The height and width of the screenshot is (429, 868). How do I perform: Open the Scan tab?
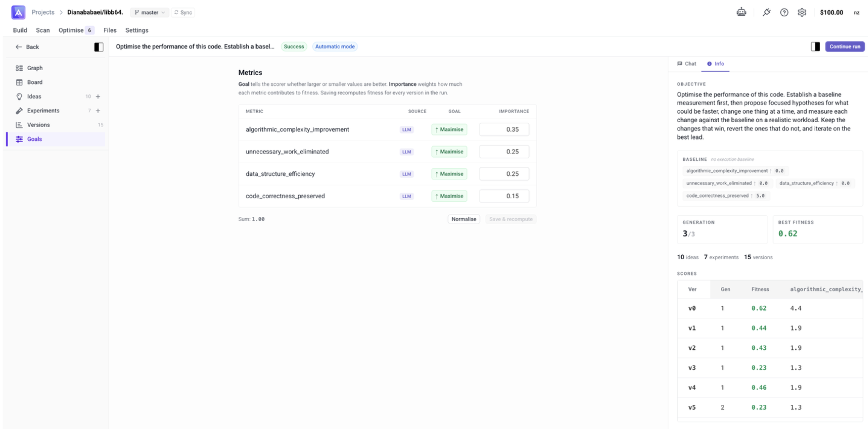click(43, 30)
